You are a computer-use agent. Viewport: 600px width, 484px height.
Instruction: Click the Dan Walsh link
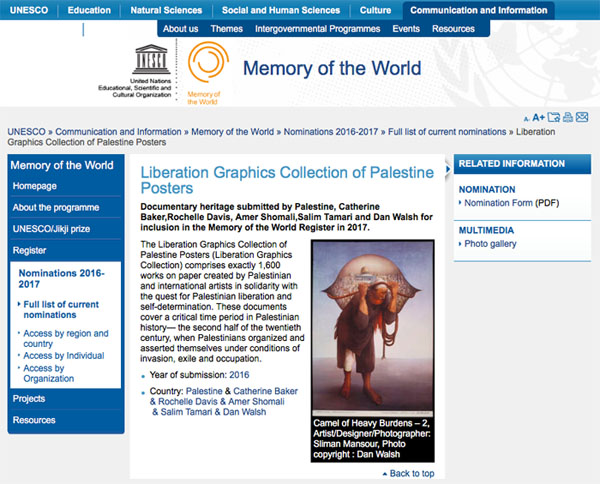pos(245,412)
